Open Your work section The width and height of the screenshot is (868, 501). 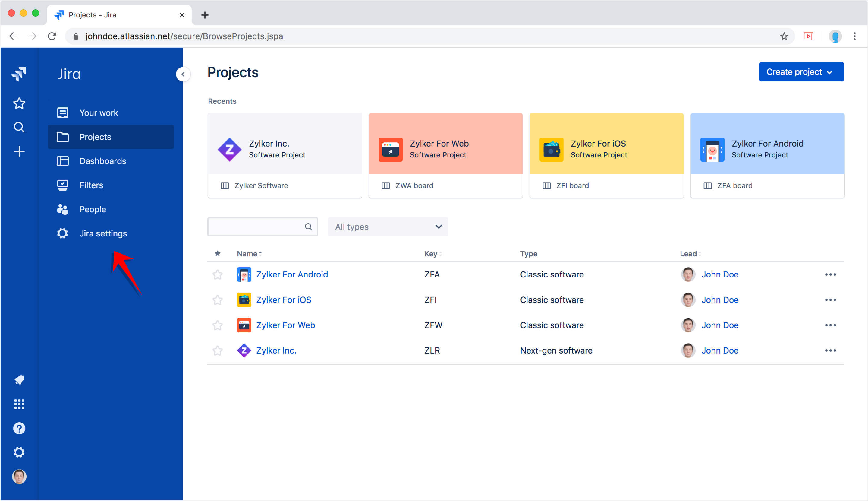99,113
